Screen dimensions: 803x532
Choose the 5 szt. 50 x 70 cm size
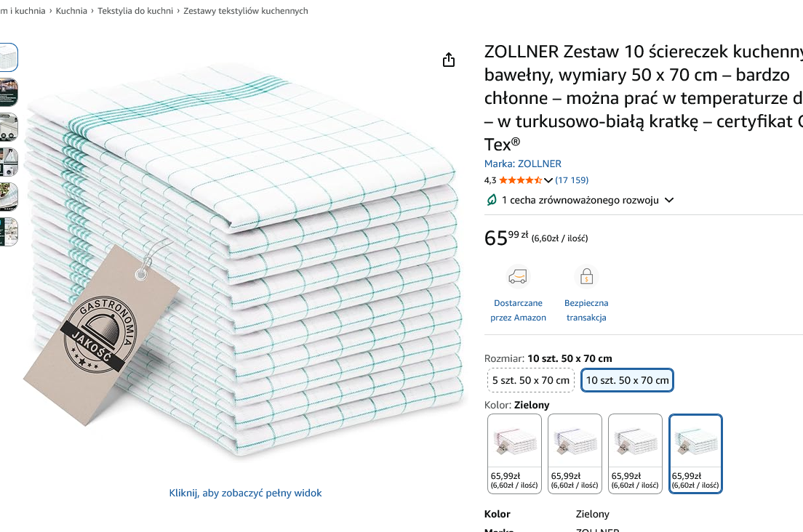[530, 380]
